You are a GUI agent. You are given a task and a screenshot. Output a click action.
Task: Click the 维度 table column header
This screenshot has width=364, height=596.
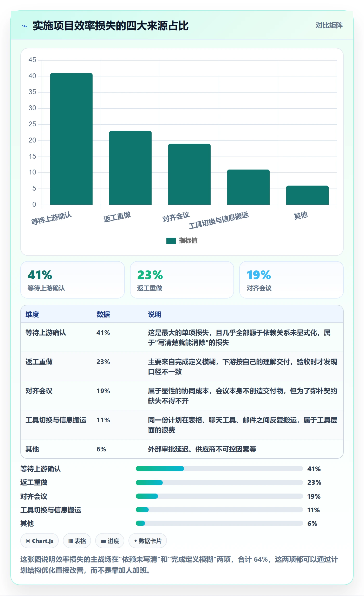tap(32, 314)
